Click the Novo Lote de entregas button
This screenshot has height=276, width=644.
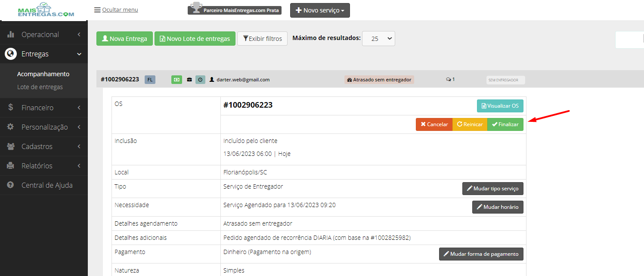click(x=195, y=38)
